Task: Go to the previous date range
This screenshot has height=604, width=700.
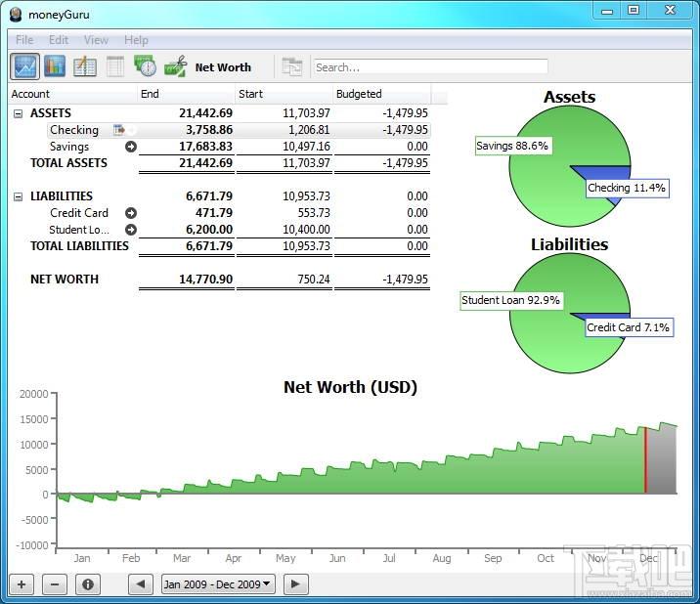Action: [x=140, y=583]
